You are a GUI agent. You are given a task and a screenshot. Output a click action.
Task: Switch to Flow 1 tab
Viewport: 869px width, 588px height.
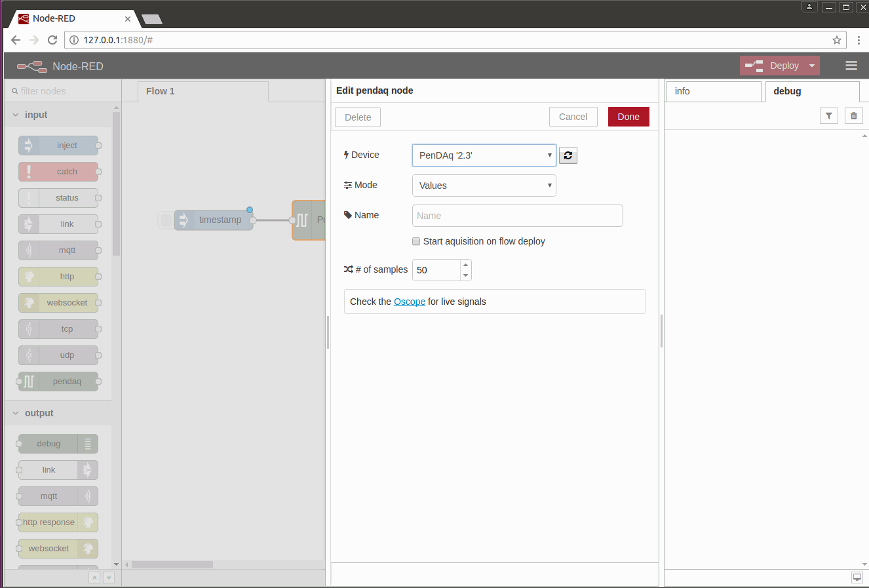[203, 91]
